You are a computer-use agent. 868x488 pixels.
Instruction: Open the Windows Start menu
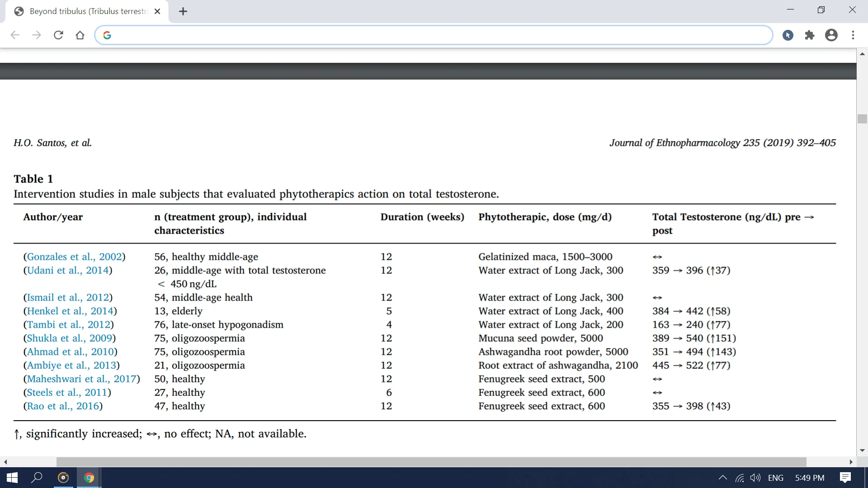tap(12, 478)
